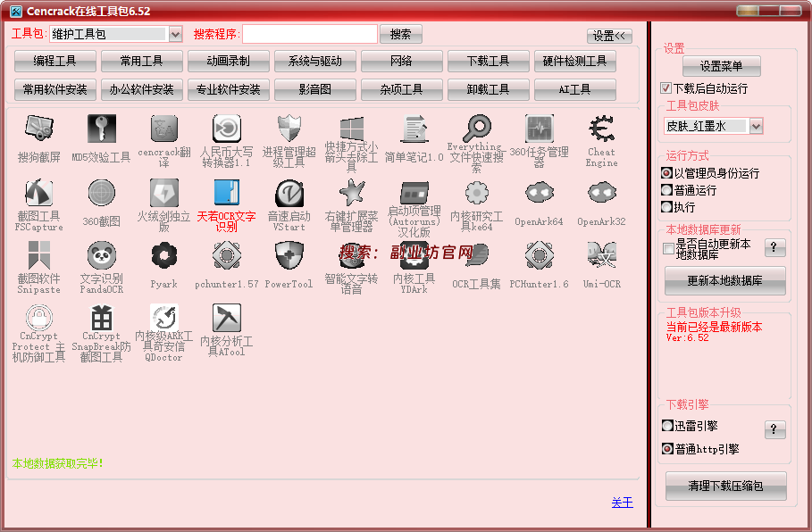
Task: Launch CnCrypt Protect 主机防御工具 icon
Action: [38, 317]
